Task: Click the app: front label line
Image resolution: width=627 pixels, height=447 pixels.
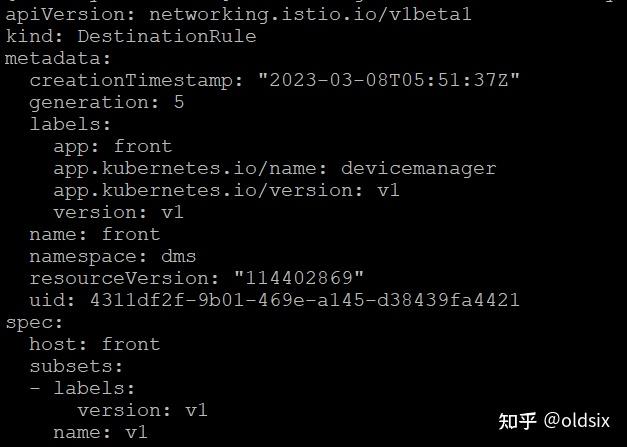Action: (x=112, y=146)
